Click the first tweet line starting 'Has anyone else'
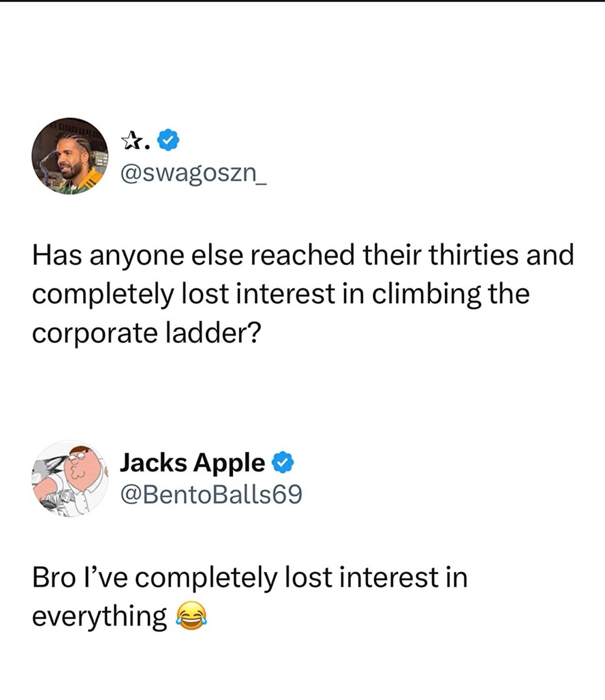Image resolution: width=605 pixels, height=700 pixels. [x=303, y=256]
